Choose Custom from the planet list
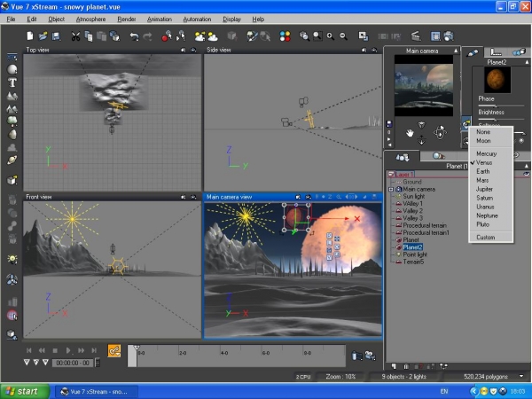Screen dimensions: 532x399 490,237
